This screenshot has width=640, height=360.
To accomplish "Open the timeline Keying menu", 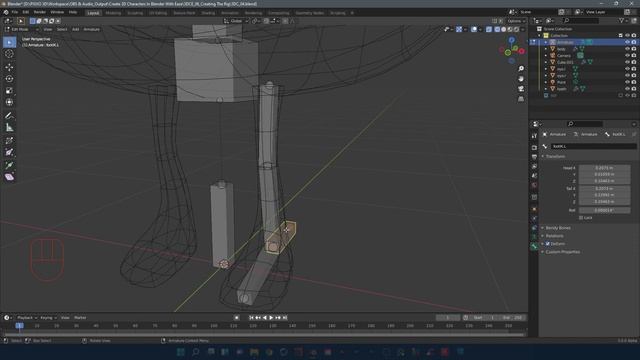I will pos(48,318).
